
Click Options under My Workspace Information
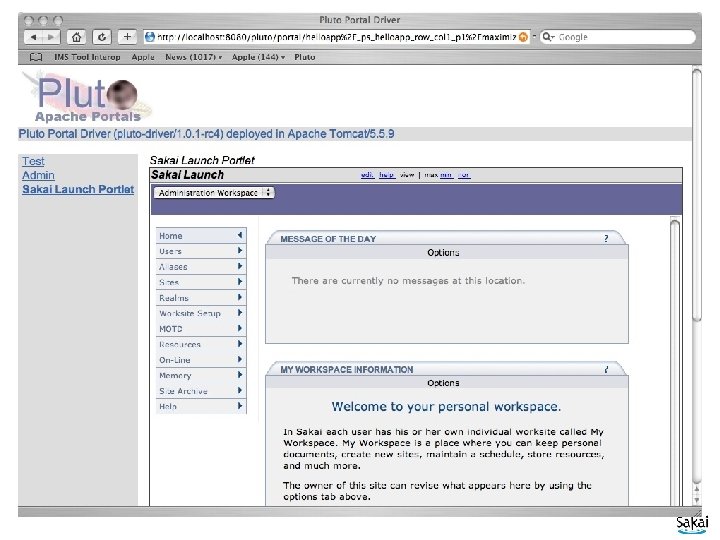[x=443, y=383]
